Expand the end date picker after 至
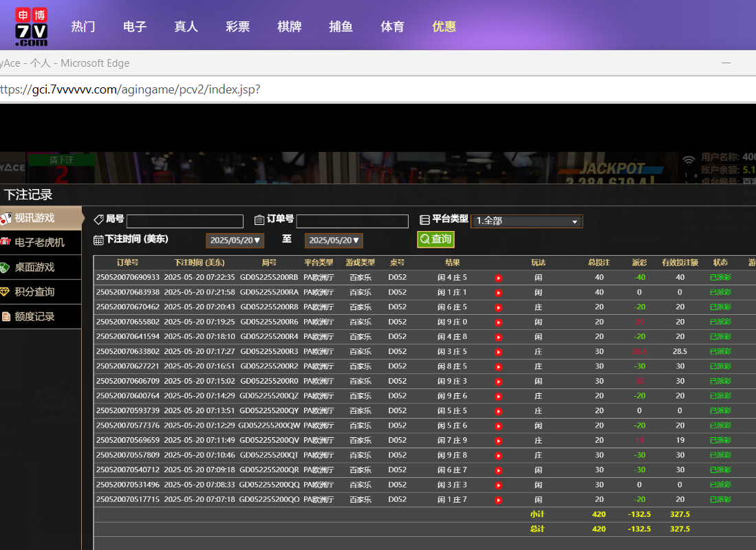 tap(334, 241)
